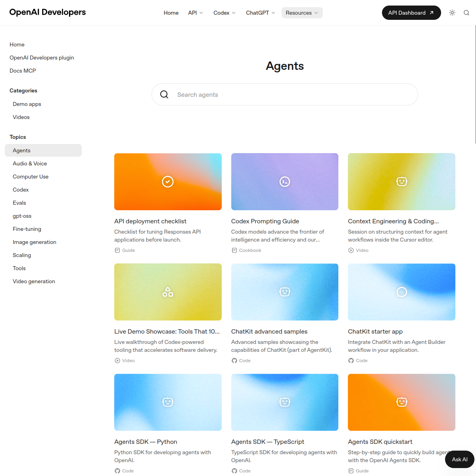Screen dimensions: 476x476
Task: Select Videos category
Action: point(21,117)
